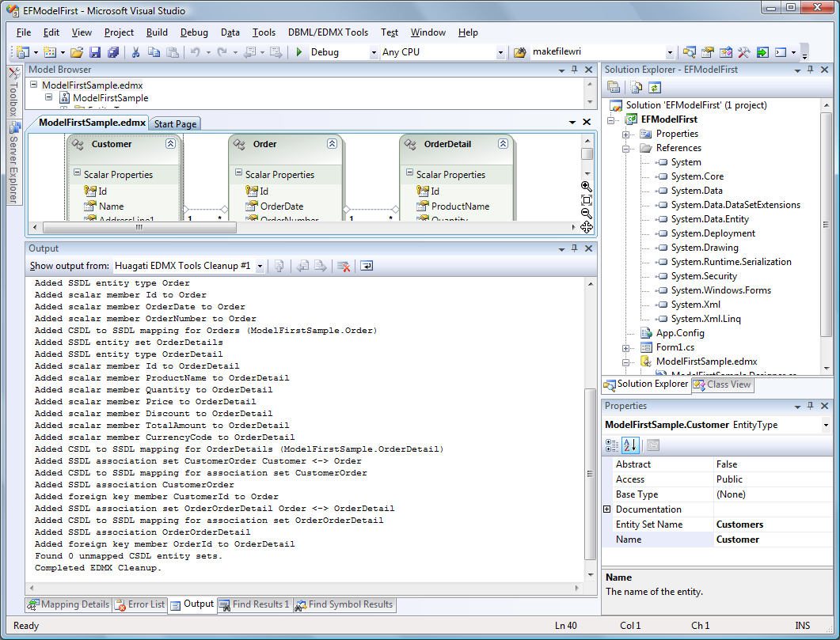Screen dimensions: 840x640
Task: Start debugging with the green play icon
Action: [x=299, y=52]
